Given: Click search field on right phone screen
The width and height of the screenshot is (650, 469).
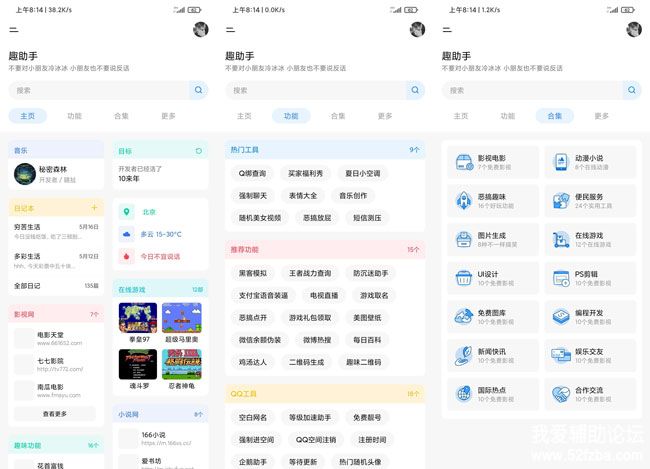Looking at the screenshot, I should [x=532, y=90].
